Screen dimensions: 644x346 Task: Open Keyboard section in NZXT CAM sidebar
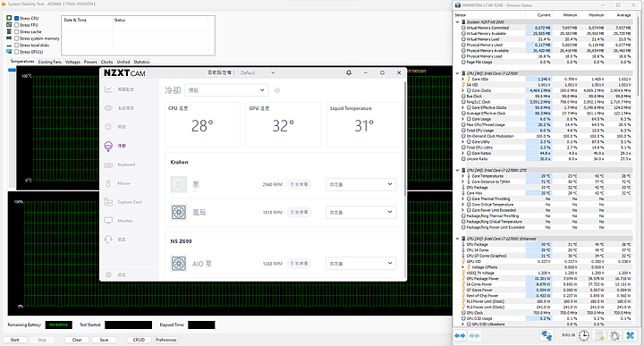120,165
